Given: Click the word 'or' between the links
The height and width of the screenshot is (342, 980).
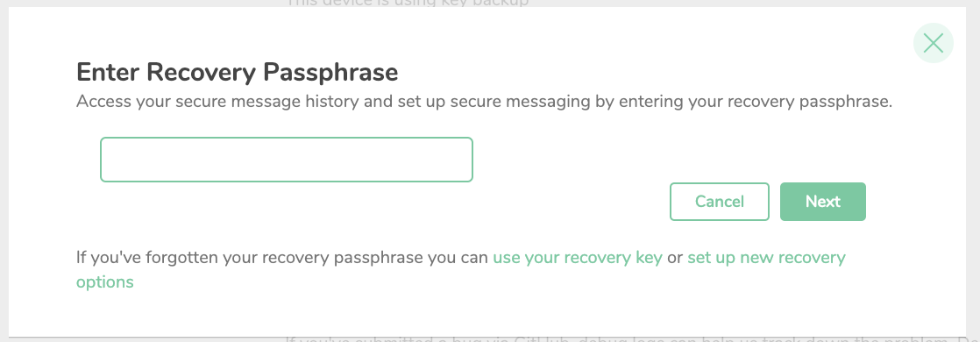Looking at the screenshot, I should click(675, 258).
